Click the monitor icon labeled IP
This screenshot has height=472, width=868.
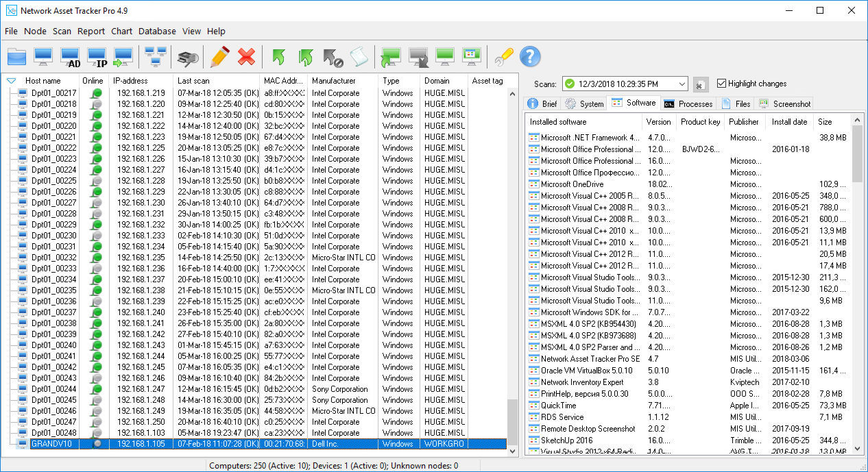(97, 57)
